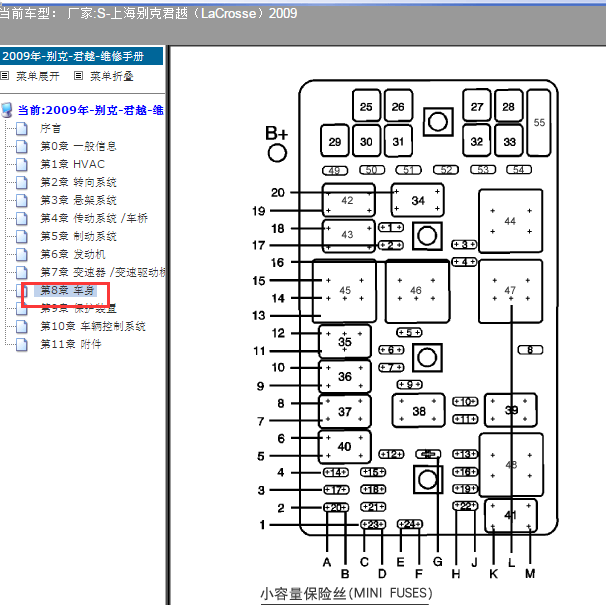
Task: Go to 第7章 变速器 /变速驱动桥 chapter
Action: pyautogui.click(x=103, y=272)
